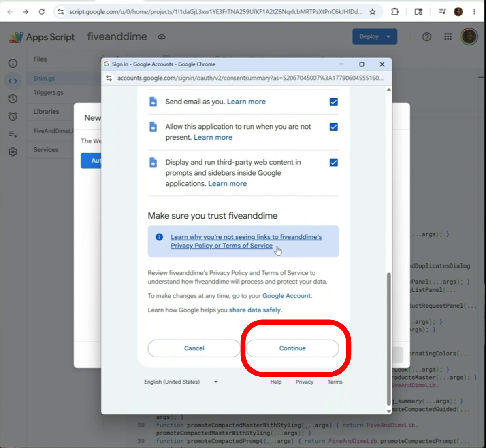Click the tab search toolbar icon
The image size is (486, 448).
click(419, 12)
